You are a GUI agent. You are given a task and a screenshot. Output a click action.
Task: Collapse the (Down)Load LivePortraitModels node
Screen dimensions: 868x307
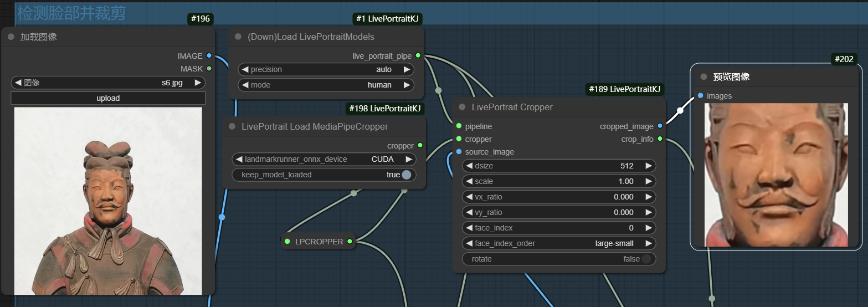(x=238, y=37)
